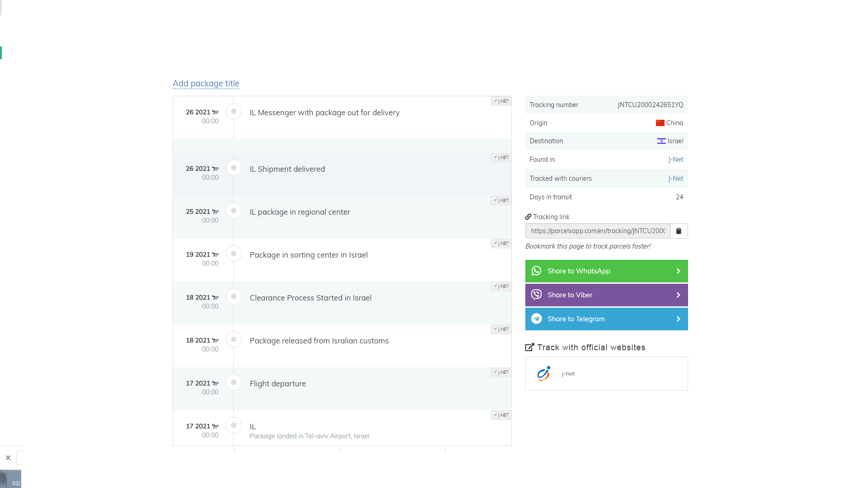Click the X close icon at bottom left
The image size is (868, 488).
point(8,458)
